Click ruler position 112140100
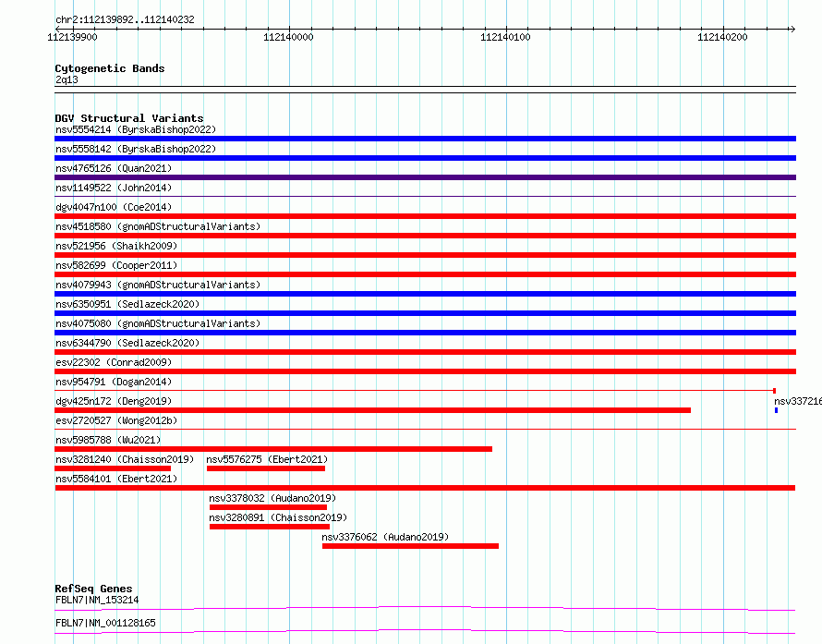 point(505,37)
